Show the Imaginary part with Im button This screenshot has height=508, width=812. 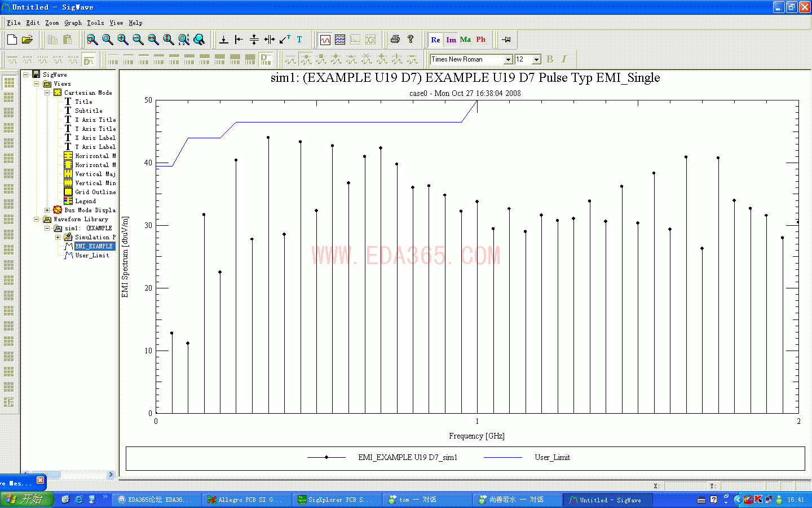click(451, 40)
